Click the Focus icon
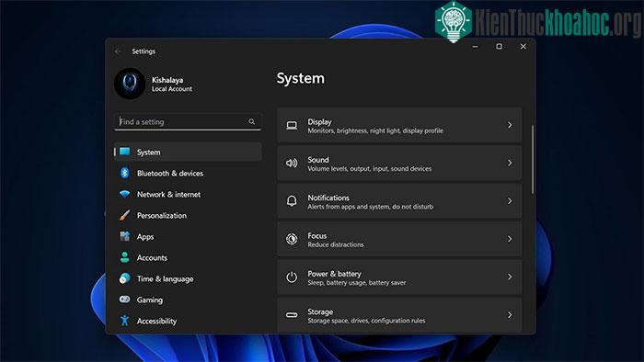Viewport: 644px width, 362px height. [x=292, y=239]
